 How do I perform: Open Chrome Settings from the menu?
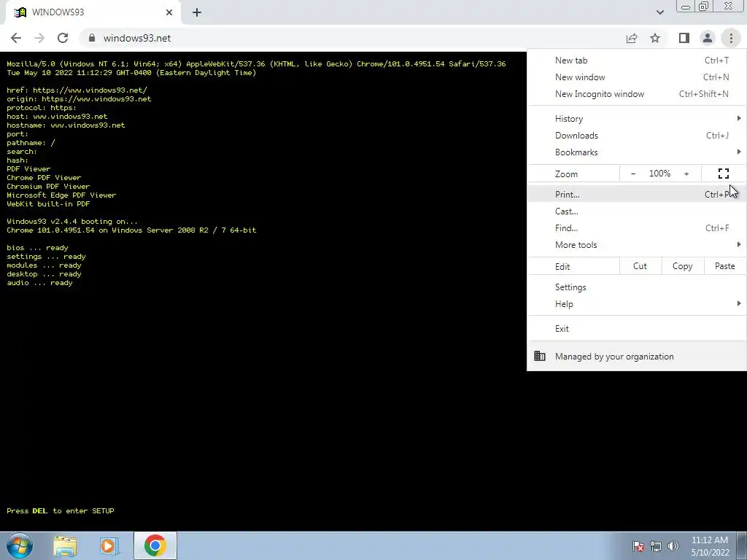click(x=636, y=287)
